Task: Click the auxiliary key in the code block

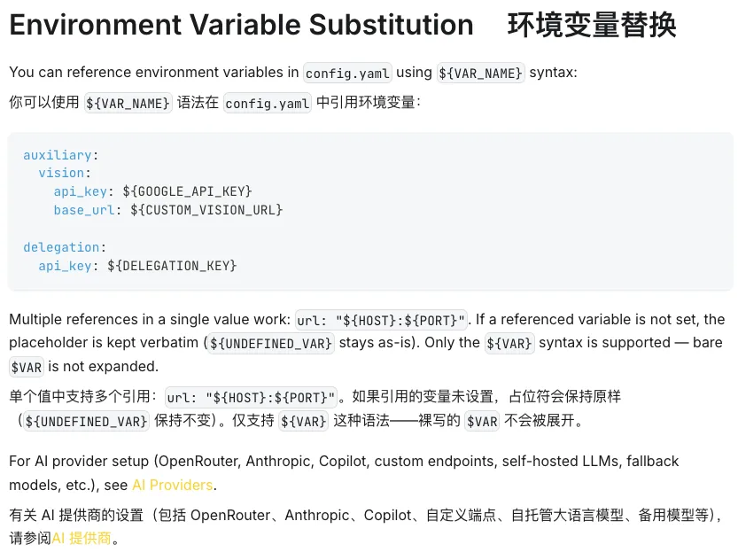Action: tap(58, 154)
